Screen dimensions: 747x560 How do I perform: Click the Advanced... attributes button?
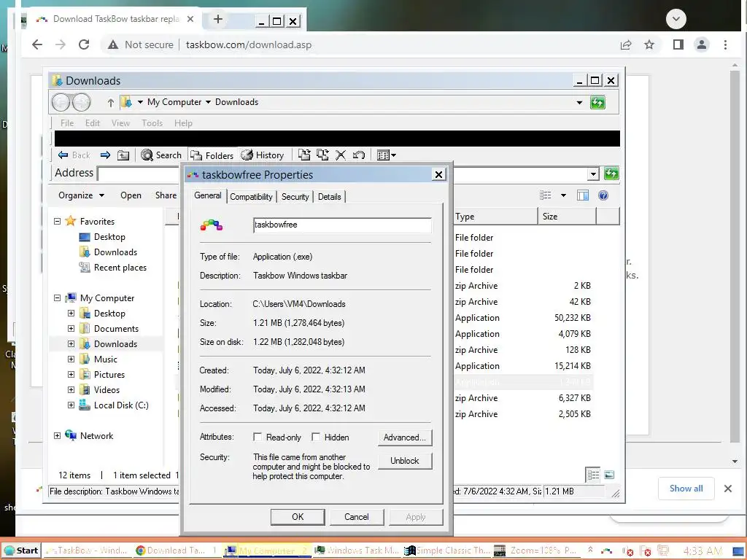coord(405,437)
